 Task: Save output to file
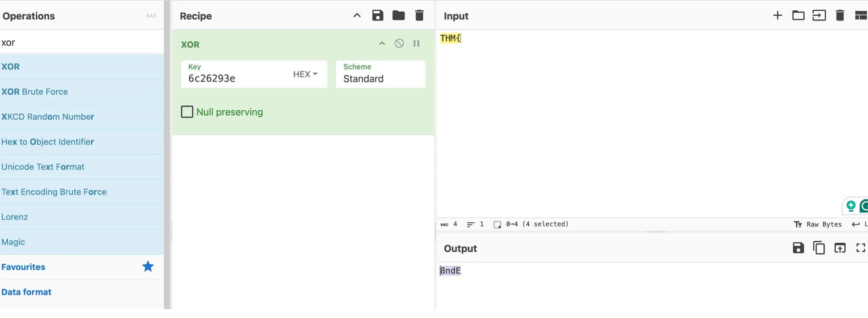point(798,248)
